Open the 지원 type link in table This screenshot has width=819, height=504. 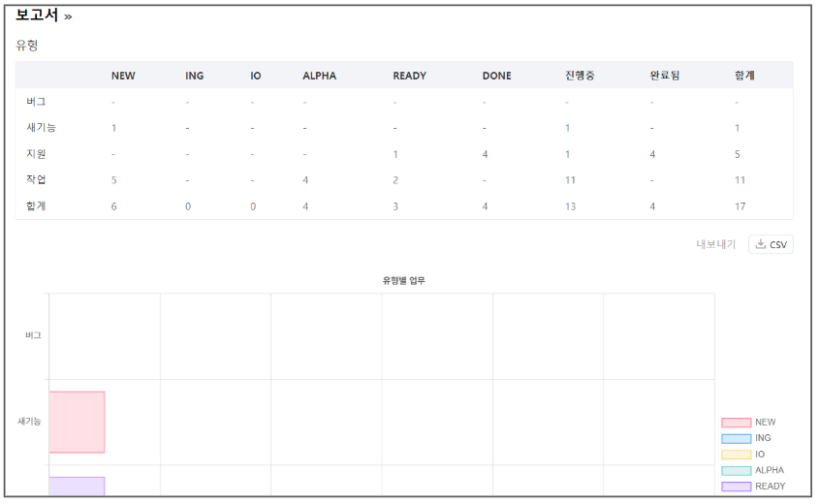36,154
